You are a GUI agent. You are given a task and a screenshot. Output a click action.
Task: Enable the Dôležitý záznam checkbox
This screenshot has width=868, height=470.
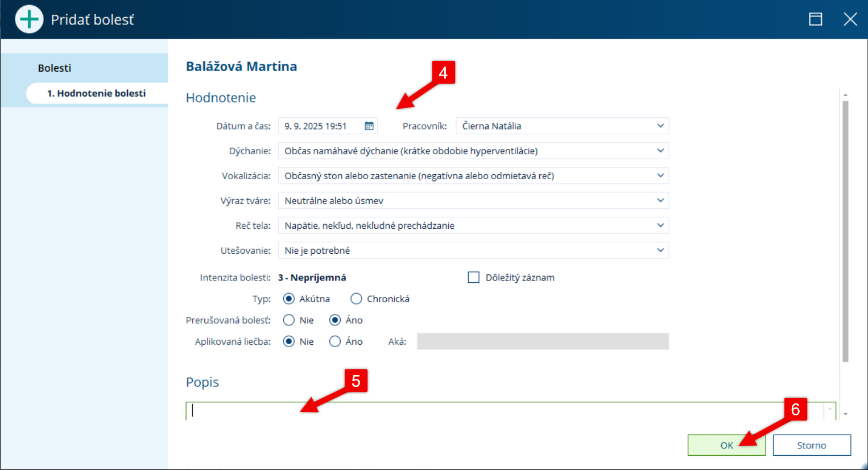pos(473,277)
